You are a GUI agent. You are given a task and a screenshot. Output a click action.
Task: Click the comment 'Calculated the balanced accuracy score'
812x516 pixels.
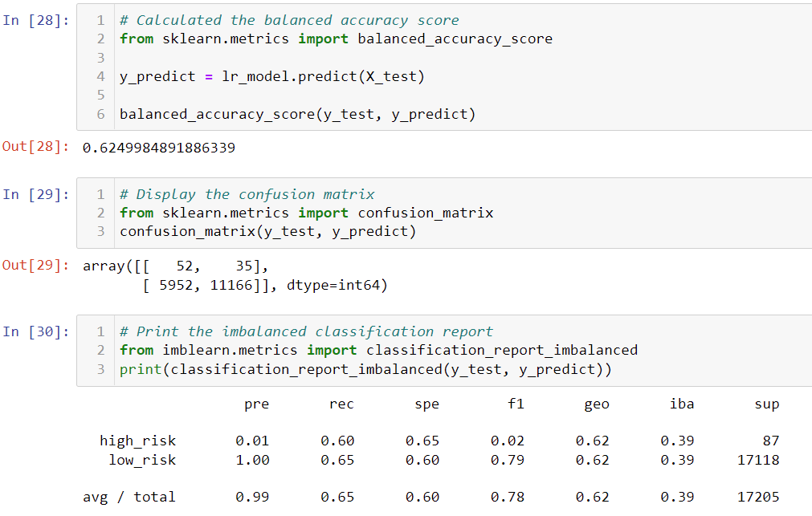coord(289,20)
